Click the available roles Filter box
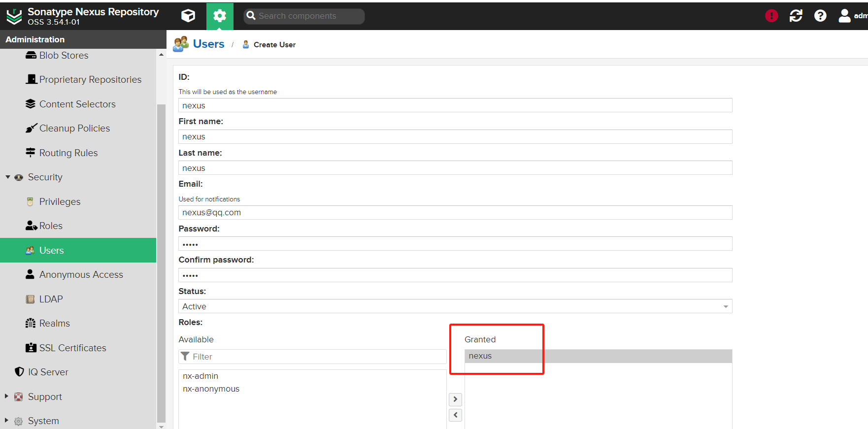 click(312, 357)
